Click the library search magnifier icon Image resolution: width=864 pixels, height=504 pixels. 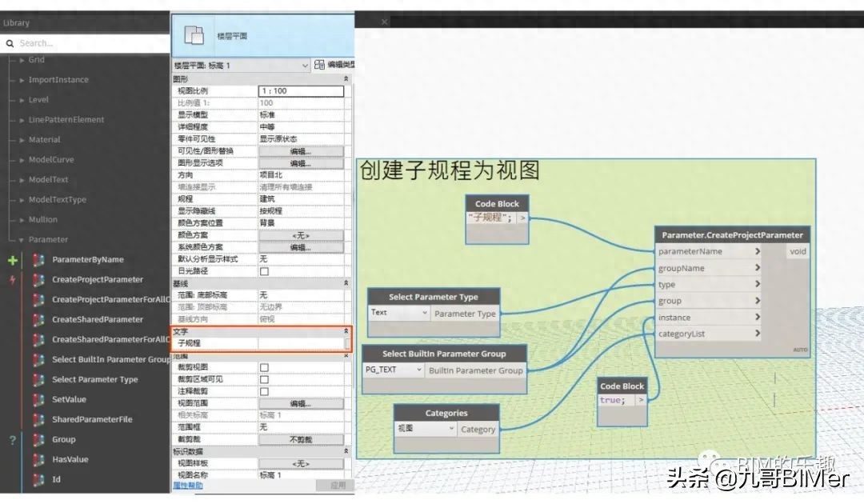[10, 43]
